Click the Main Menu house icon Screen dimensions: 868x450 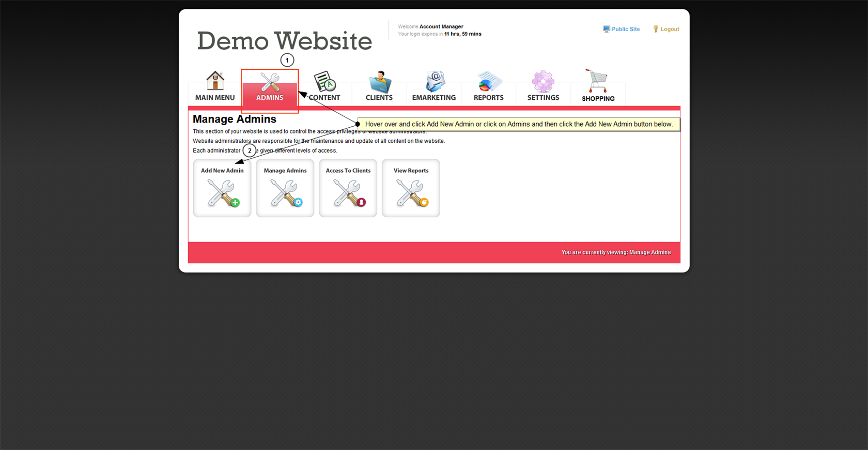[215, 82]
